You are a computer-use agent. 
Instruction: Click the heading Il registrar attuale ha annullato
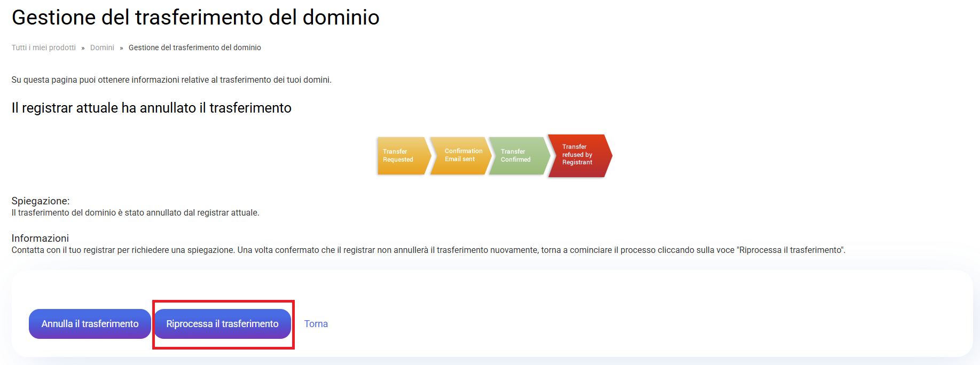(151, 108)
